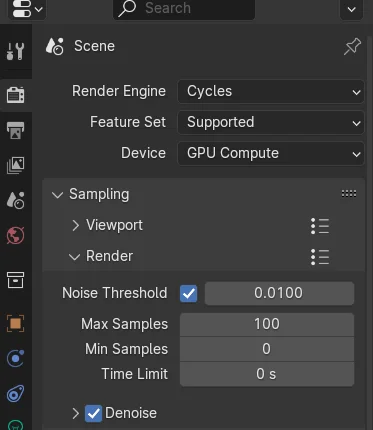Uncheck the Denoise option
Image resolution: width=373 pixels, height=430 pixels.
click(x=93, y=413)
